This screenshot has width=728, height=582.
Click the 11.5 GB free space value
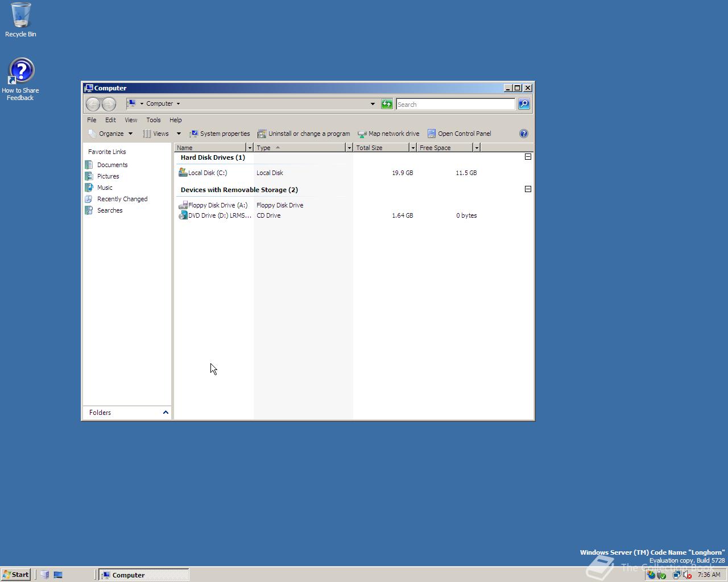[466, 173]
